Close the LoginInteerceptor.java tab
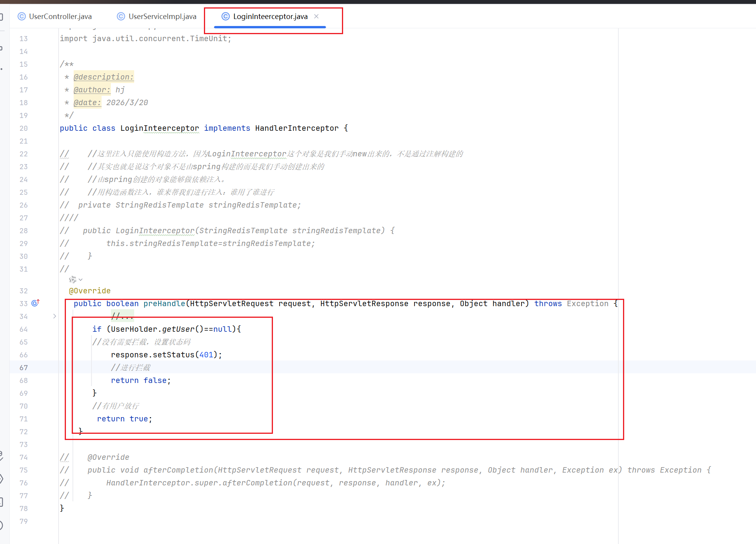 [316, 16]
